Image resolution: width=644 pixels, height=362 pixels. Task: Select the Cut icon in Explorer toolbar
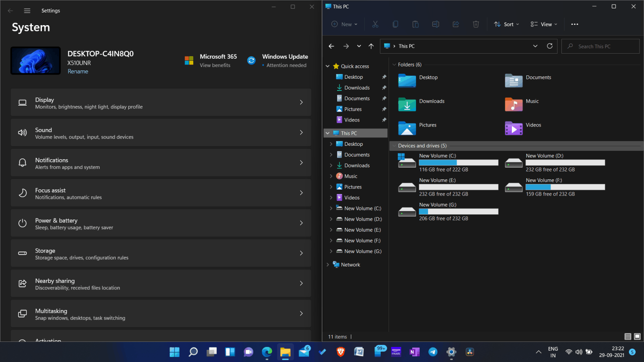click(375, 24)
